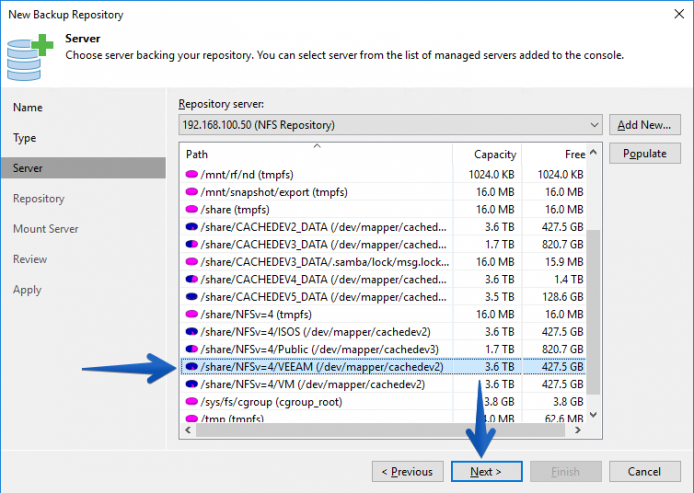The width and height of the screenshot is (694, 493).
Task: Click the backup repository database icon
Action: click(29, 58)
